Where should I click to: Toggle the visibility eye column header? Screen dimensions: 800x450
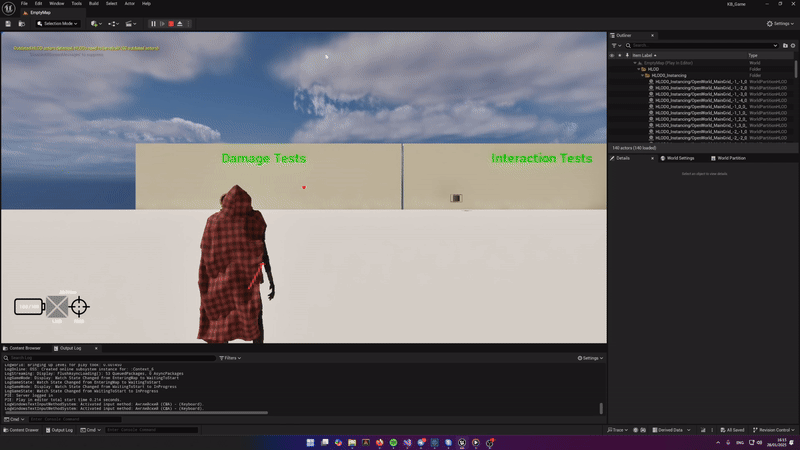click(x=612, y=55)
